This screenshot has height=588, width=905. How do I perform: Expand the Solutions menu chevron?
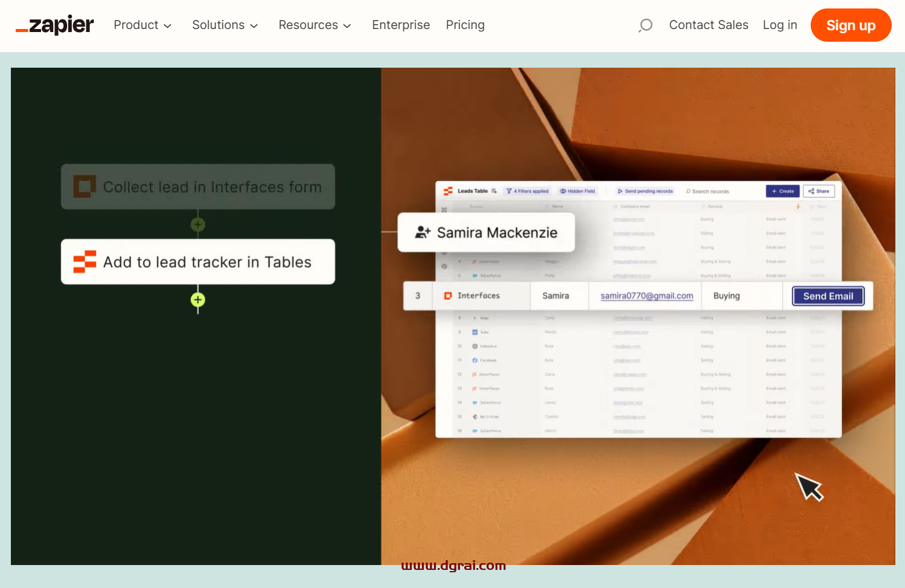click(254, 26)
